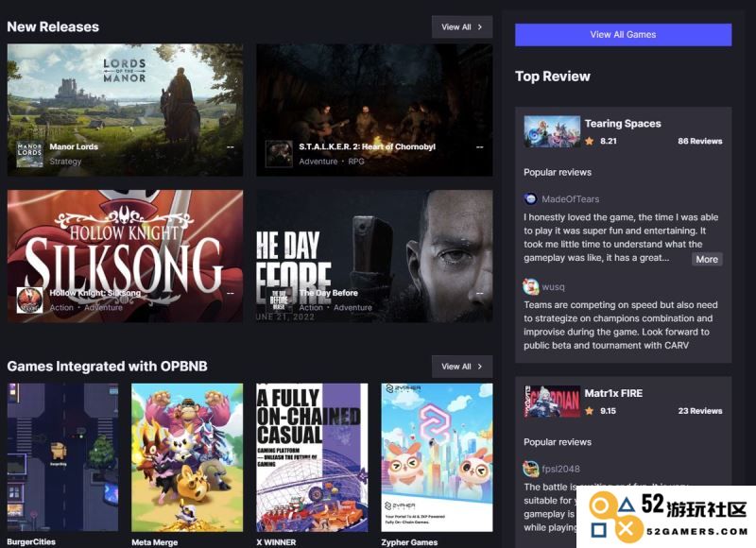Click the "Meta Merge" label

pos(155,542)
